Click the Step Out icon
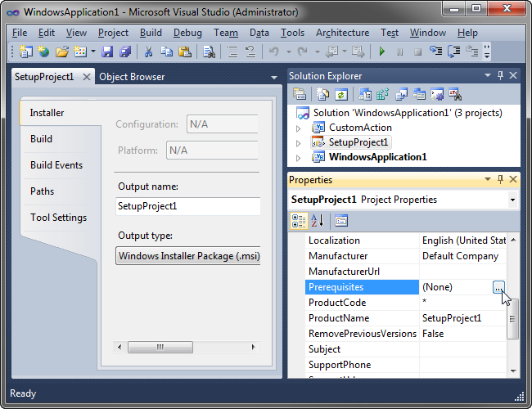Image resolution: width=532 pixels, height=409 pixels. tap(472, 52)
